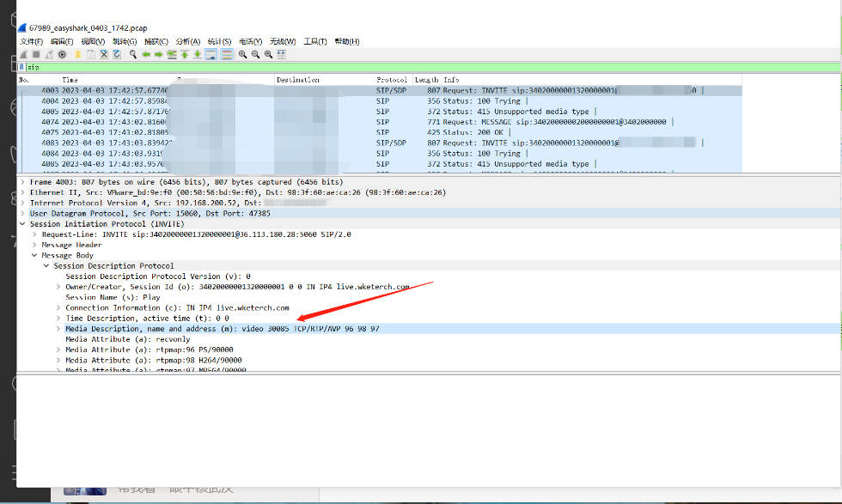This screenshot has width=842, height=504.
Task: Reset zoom to normal size icon
Action: pyautogui.click(x=268, y=54)
